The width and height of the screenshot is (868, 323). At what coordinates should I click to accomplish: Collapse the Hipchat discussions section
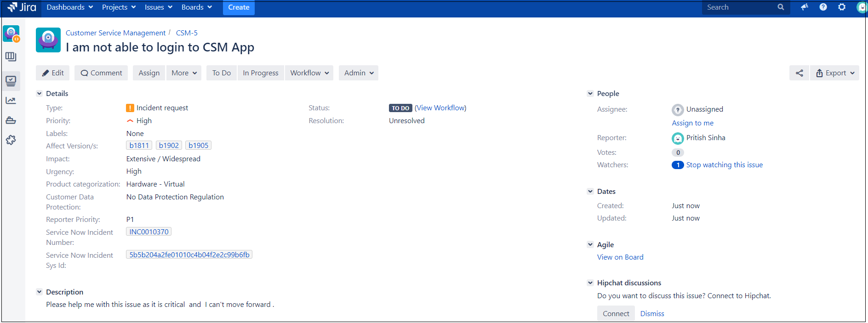point(590,283)
